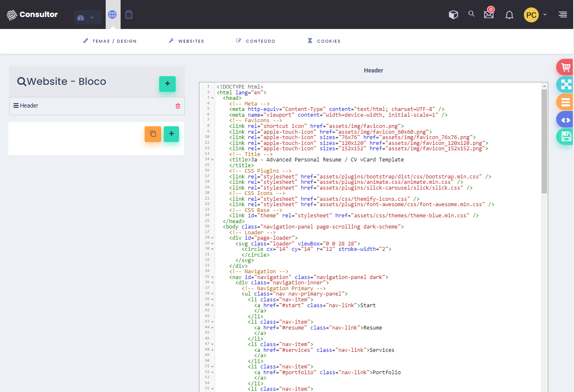Click the editor scrollbar up arrow
This screenshot has height=392, width=574.
544,86
